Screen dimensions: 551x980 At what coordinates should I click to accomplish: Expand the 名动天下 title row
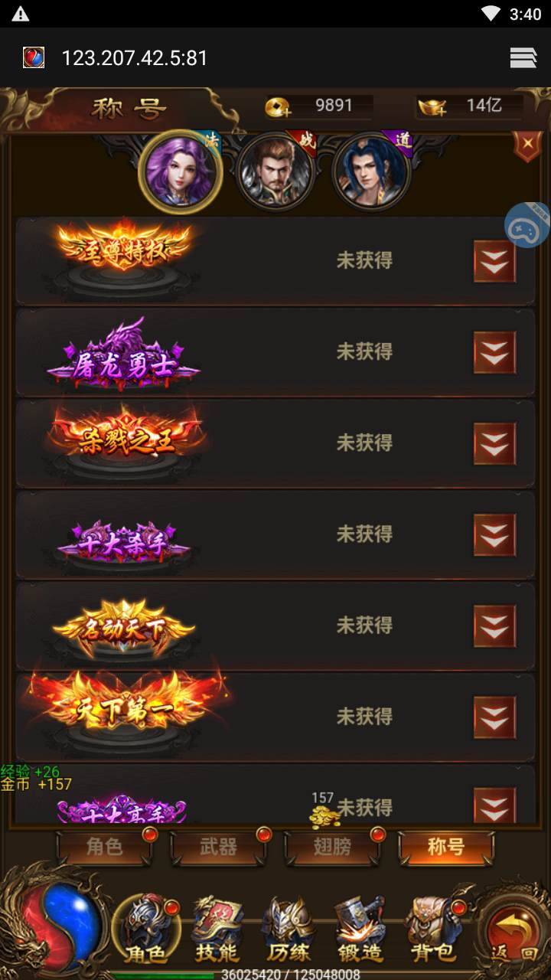click(x=494, y=626)
